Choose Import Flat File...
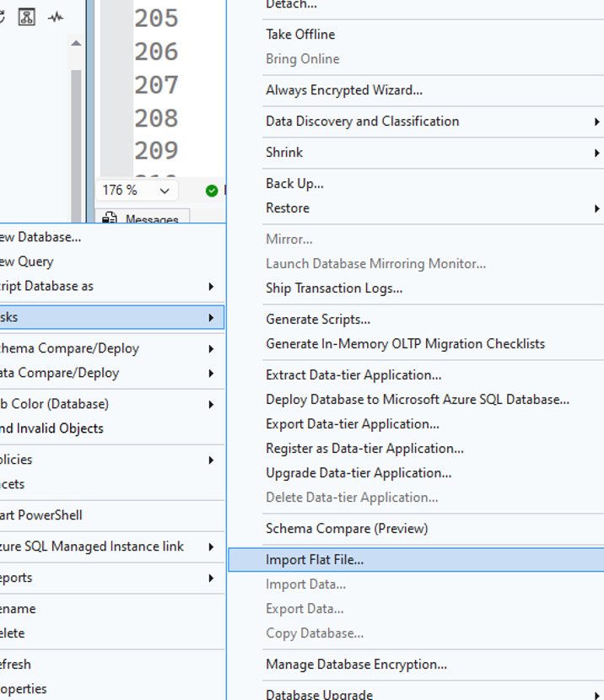Image resolution: width=604 pixels, height=700 pixels. coord(416,560)
